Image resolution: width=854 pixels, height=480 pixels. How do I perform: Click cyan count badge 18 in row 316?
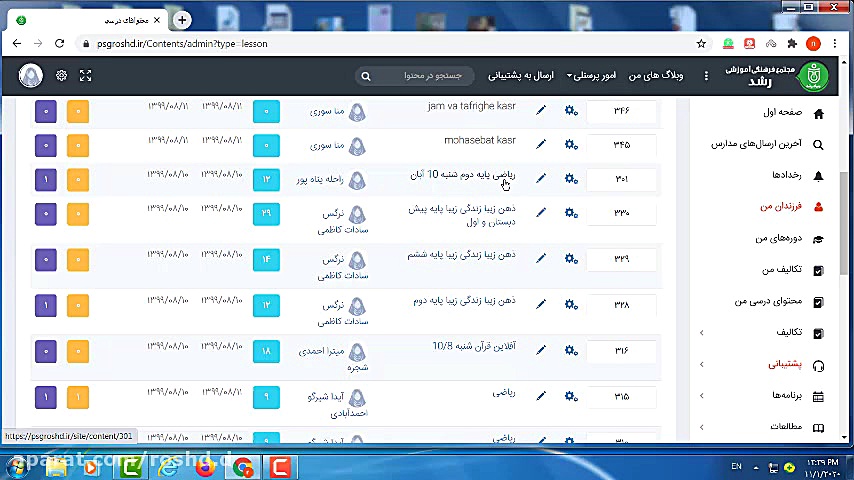click(x=266, y=351)
